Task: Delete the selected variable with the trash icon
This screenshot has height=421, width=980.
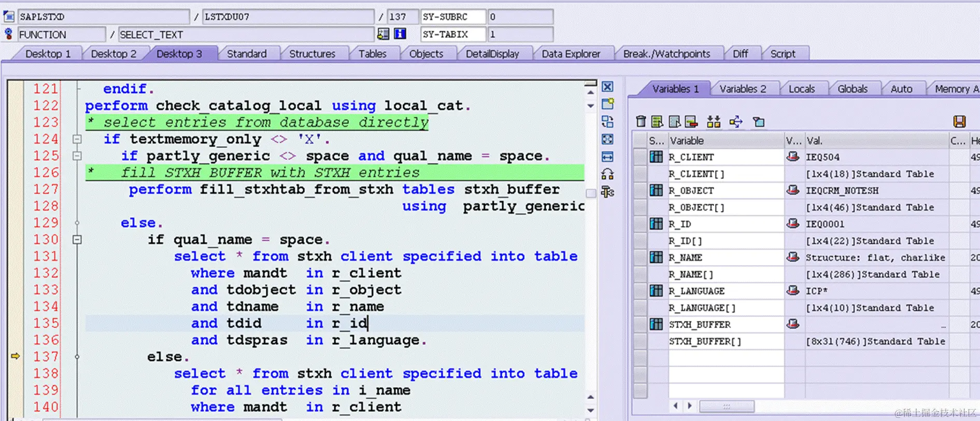Action: (x=641, y=122)
